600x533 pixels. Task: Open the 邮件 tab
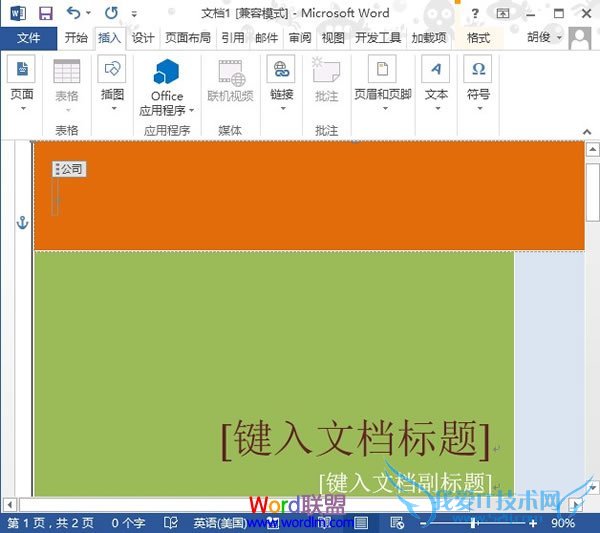(266, 38)
